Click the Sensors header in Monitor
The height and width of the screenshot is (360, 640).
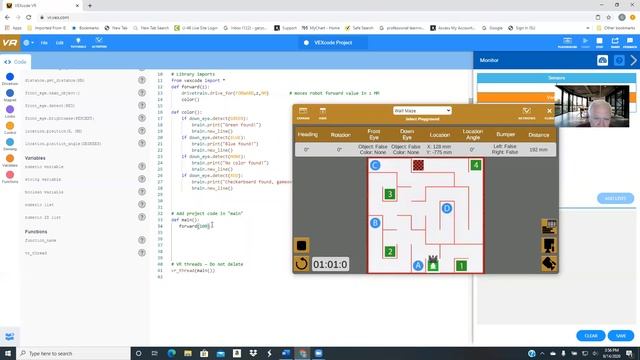coord(556,78)
